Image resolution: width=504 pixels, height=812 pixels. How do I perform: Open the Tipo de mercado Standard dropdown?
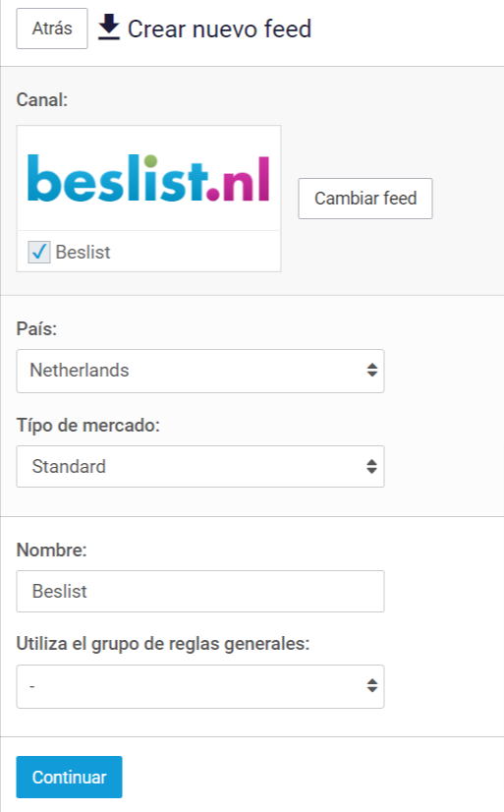coord(200,466)
